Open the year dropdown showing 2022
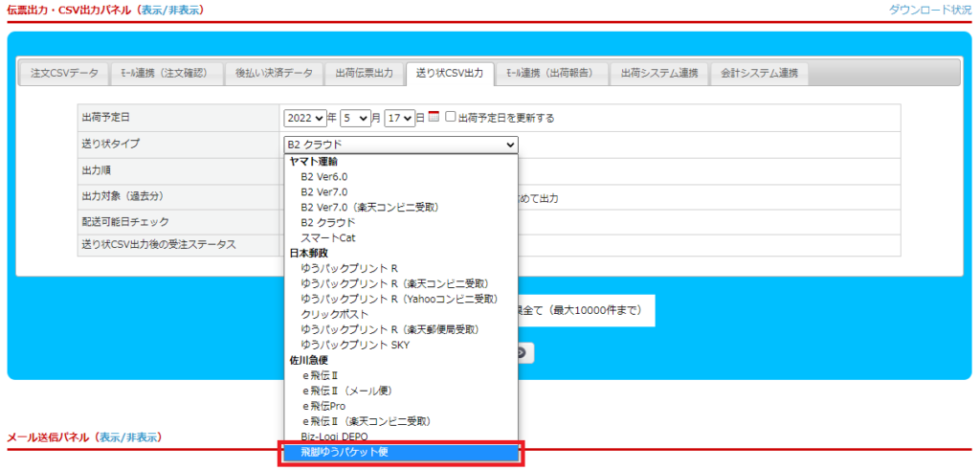This screenshot has height=470, width=980. click(x=305, y=118)
